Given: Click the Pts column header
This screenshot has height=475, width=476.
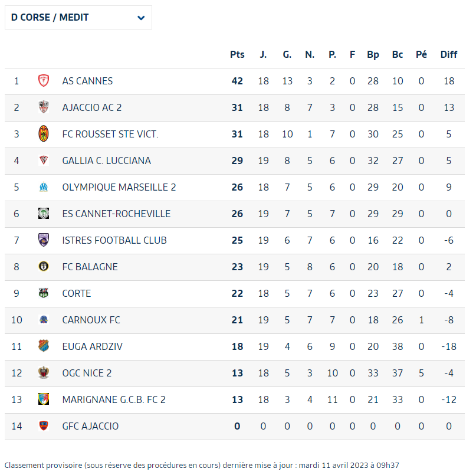Looking at the screenshot, I should click(x=237, y=54).
